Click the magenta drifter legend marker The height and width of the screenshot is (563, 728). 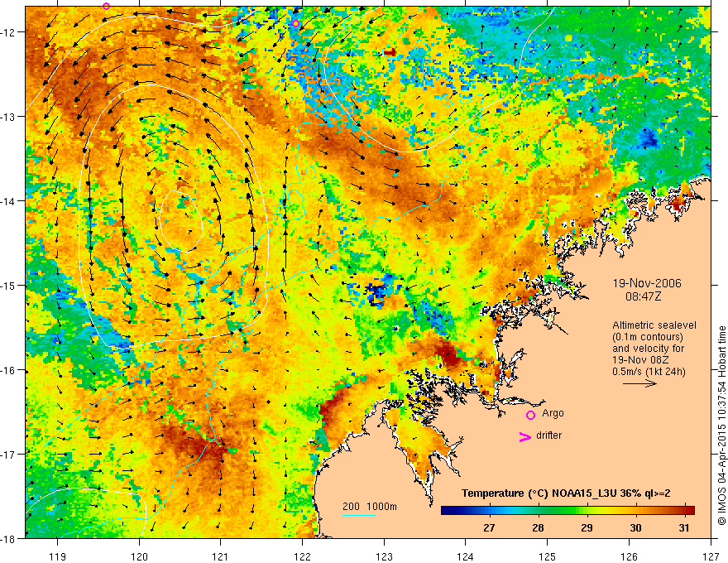coord(524,436)
